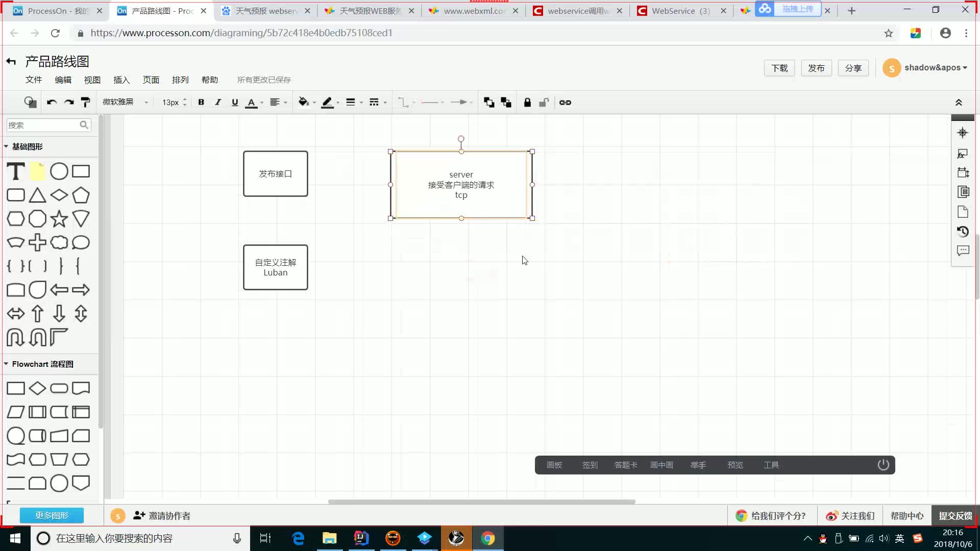Open the comments panel icon
This screenshot has width=980, height=551.
pos(963,251)
